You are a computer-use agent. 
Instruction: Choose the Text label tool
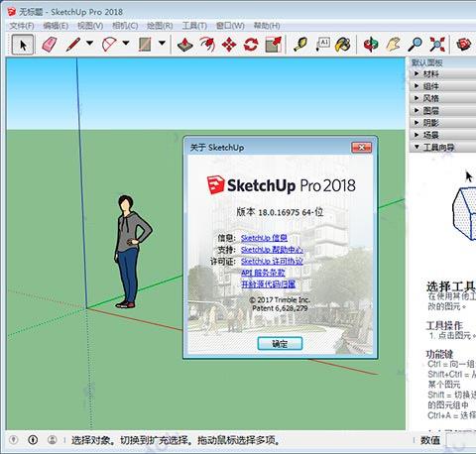coord(322,45)
